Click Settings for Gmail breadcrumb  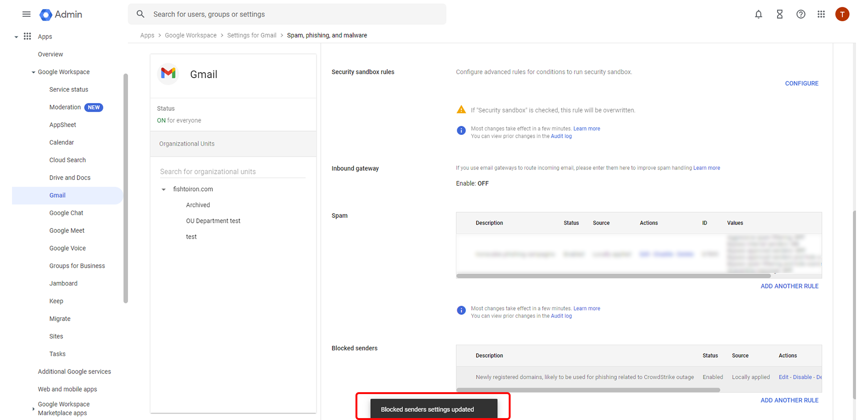(252, 36)
